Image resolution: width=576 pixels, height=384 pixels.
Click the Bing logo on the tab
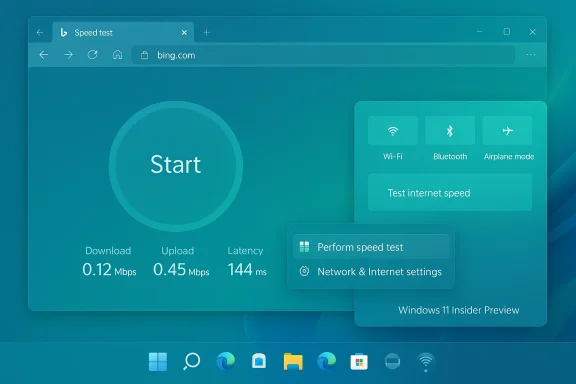pos(64,32)
